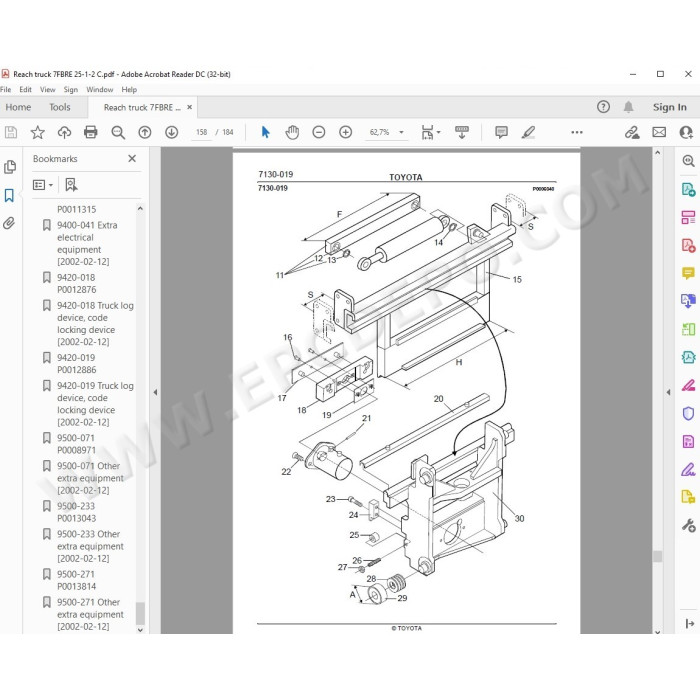Image resolution: width=700 pixels, height=700 pixels.
Task: Go to next page arrow
Action: point(171,132)
